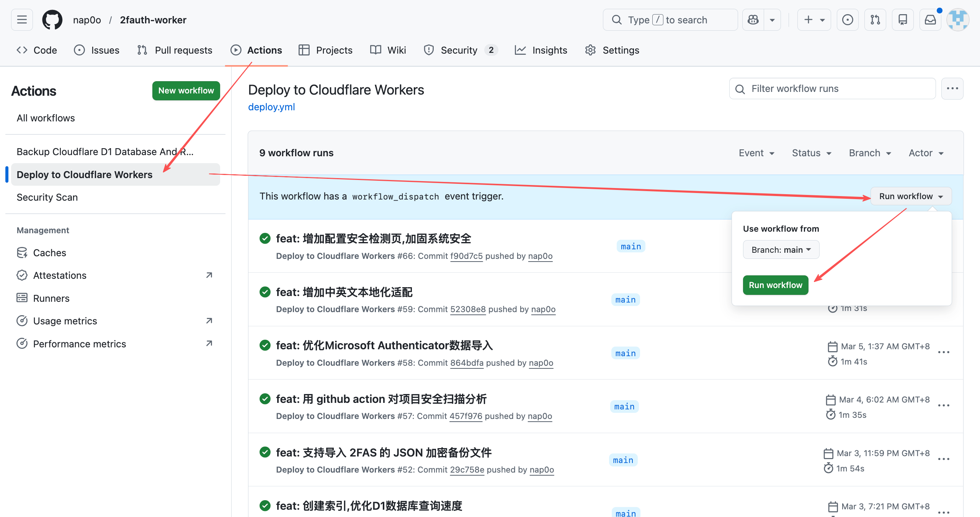Open the Event filter dropdown
The width and height of the screenshot is (980, 517).
(x=756, y=153)
